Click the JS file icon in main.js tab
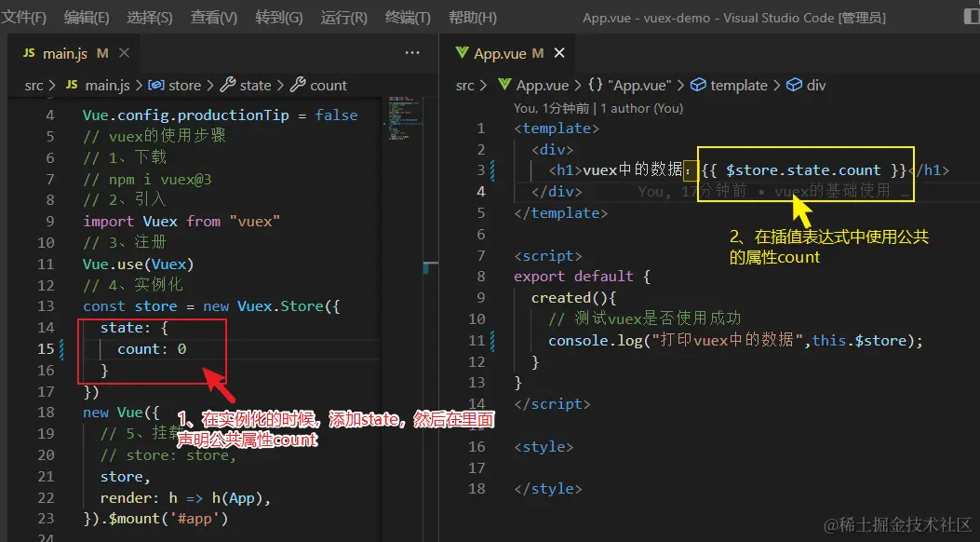Viewport: 980px width, 542px height. click(x=29, y=53)
